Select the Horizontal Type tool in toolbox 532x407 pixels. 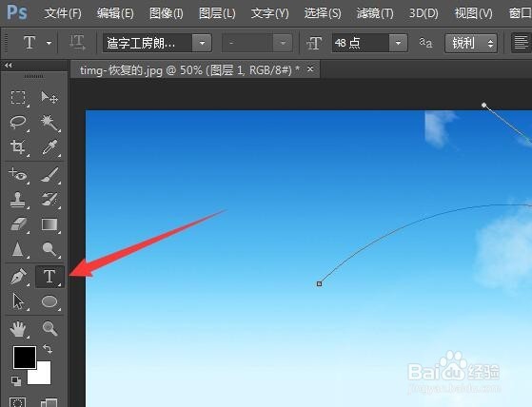point(49,277)
